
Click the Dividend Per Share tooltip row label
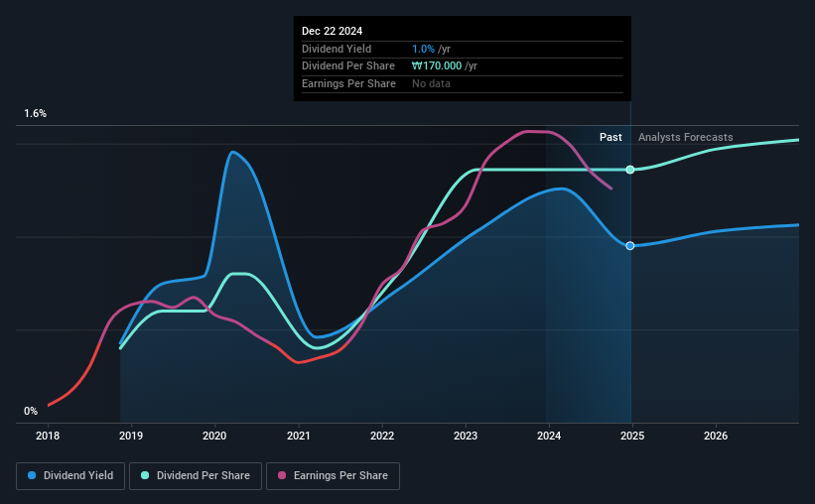(348, 66)
